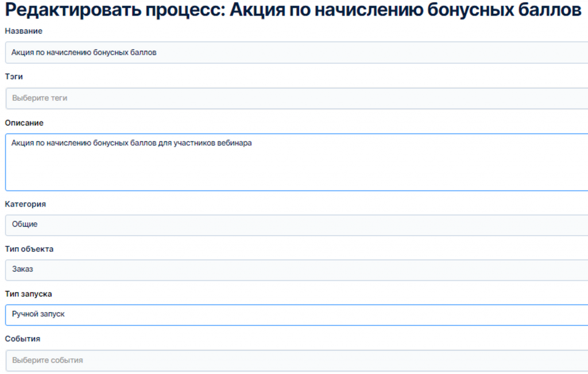Click the Название field with process name

click(296, 52)
